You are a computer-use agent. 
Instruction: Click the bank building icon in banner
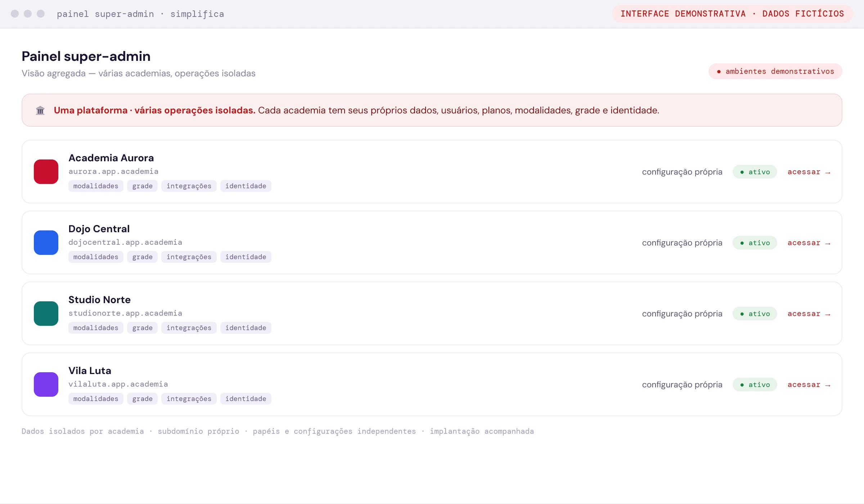click(x=40, y=111)
